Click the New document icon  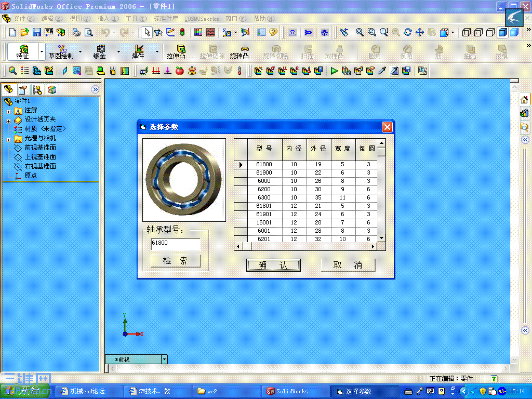click(12, 32)
